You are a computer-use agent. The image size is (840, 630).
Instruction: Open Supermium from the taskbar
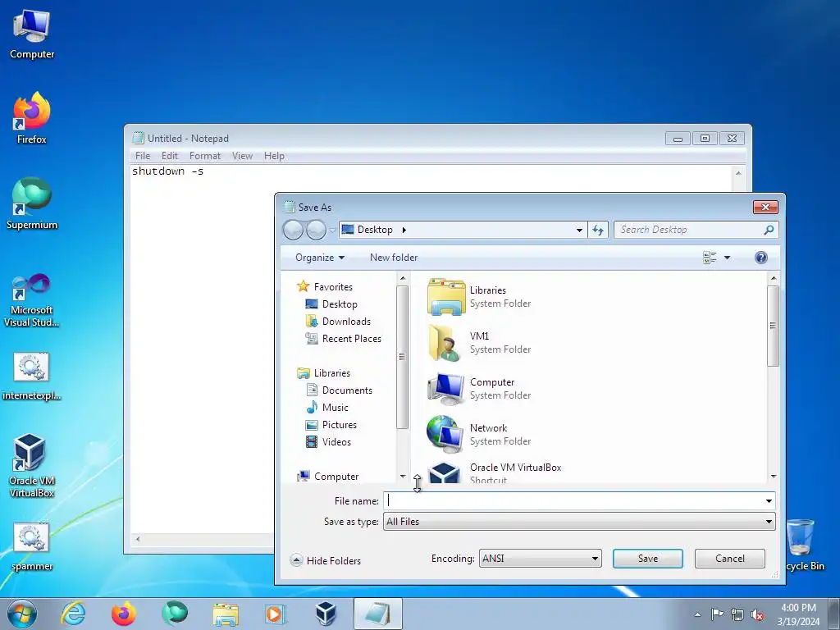[175, 614]
